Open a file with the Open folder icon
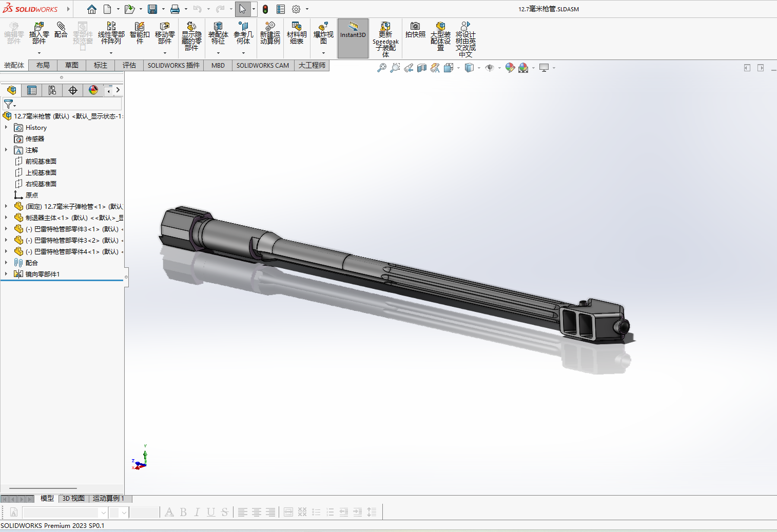Image resolution: width=777 pixels, height=532 pixels. pos(129,9)
